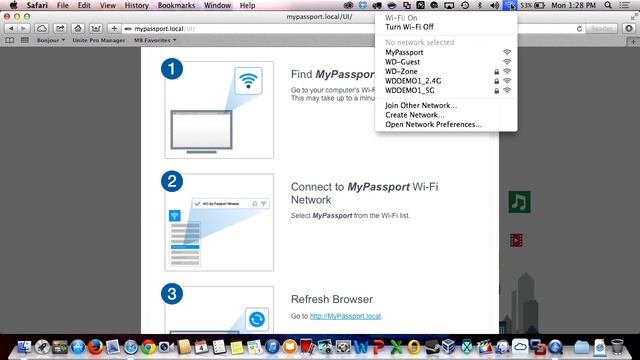
Task: Open Dropbox menu bar icon
Action: point(362,5)
